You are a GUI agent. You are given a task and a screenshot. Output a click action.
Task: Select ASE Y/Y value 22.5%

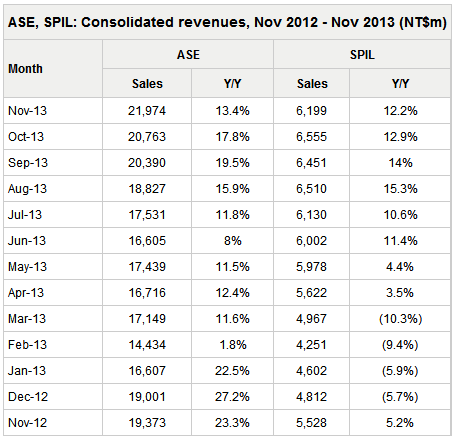coord(232,370)
